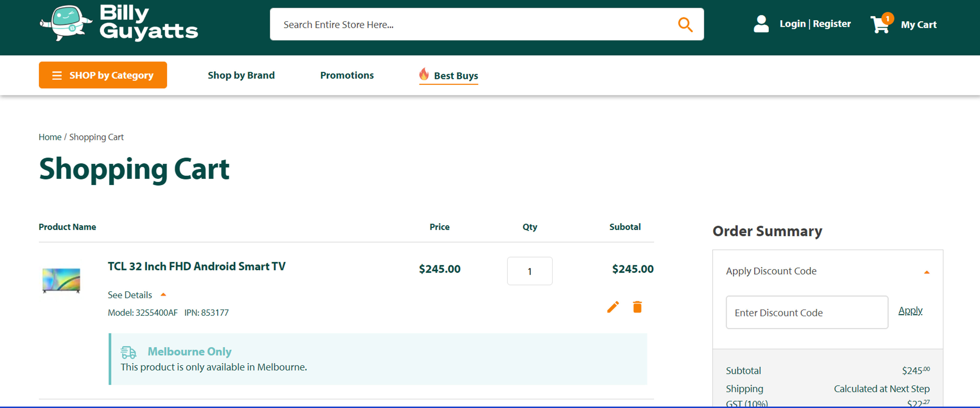Screen dimensions: 980x408
Task: Click the TCL TV product thumbnail
Action: (61, 281)
